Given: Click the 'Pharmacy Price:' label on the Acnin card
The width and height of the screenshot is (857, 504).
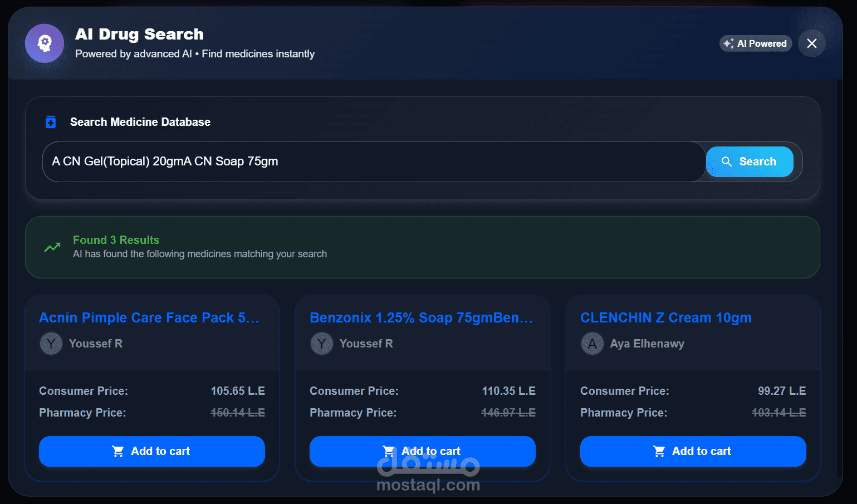Looking at the screenshot, I should click(x=82, y=413).
